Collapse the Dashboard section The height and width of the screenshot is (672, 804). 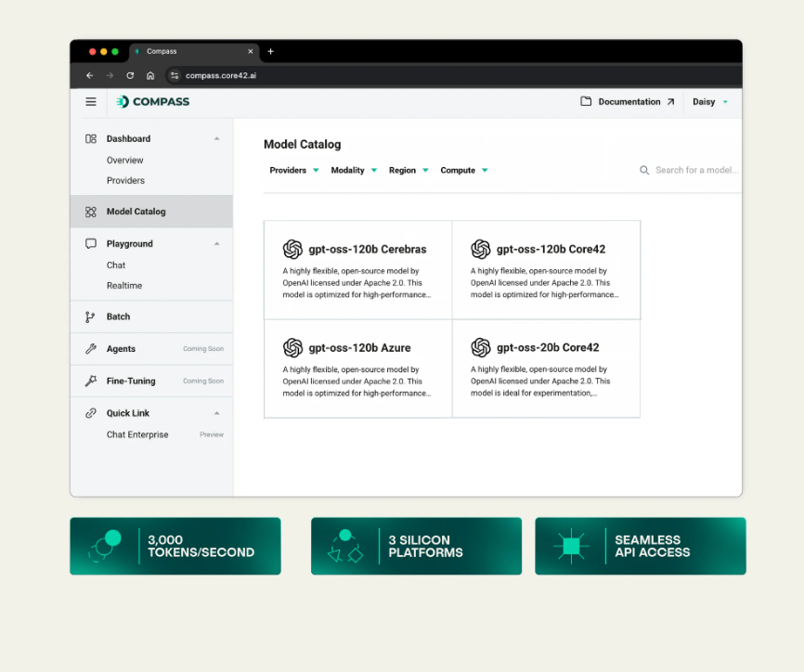coord(217,139)
